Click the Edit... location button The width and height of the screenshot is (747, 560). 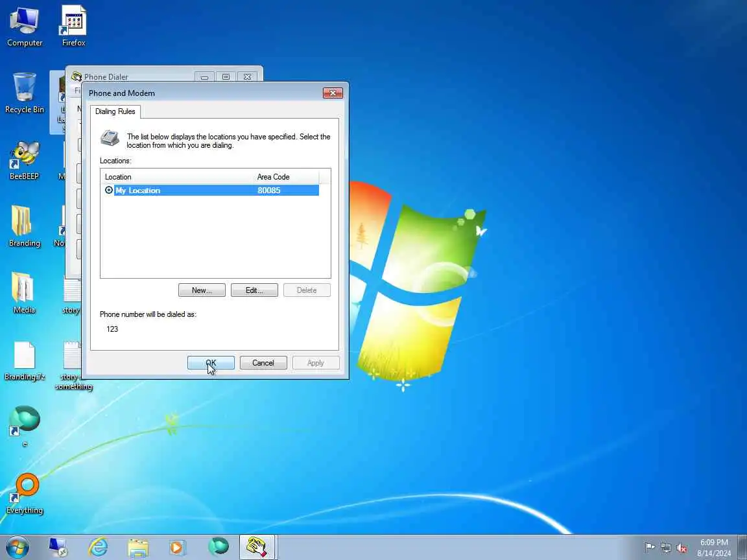pos(254,290)
